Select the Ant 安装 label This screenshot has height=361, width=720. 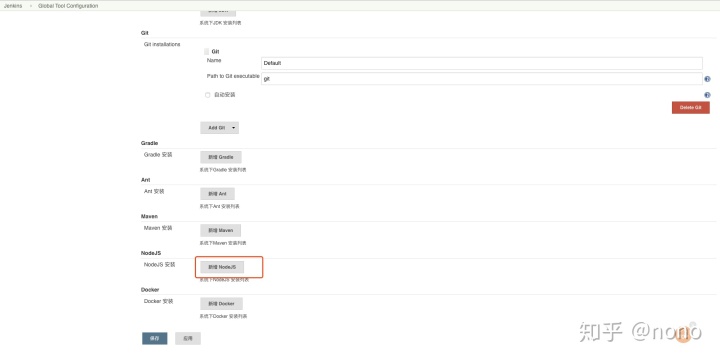(x=154, y=191)
